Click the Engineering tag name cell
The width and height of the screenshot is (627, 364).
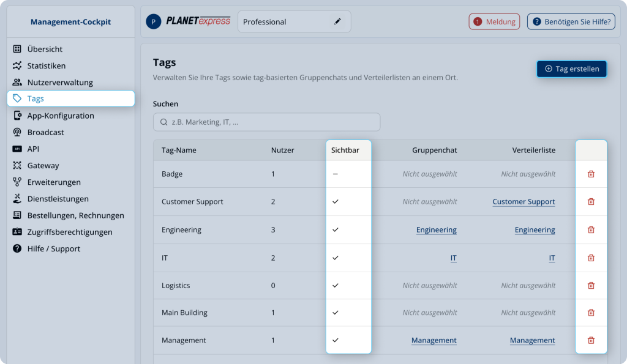(181, 230)
